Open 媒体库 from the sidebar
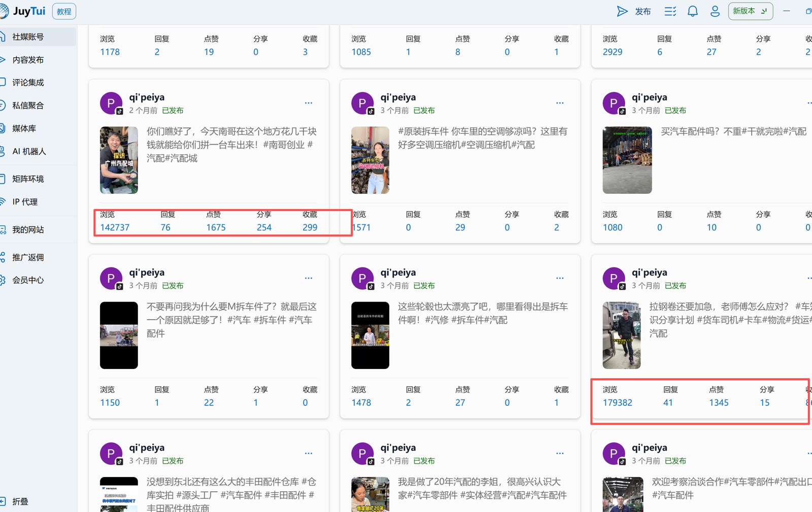Screen dimensions: 812x512 pos(24,128)
